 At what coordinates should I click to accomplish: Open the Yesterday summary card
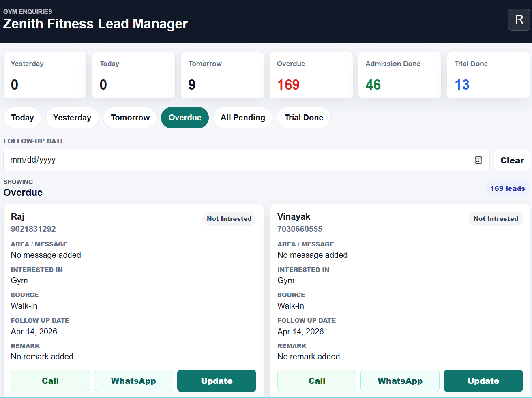[x=45, y=75]
